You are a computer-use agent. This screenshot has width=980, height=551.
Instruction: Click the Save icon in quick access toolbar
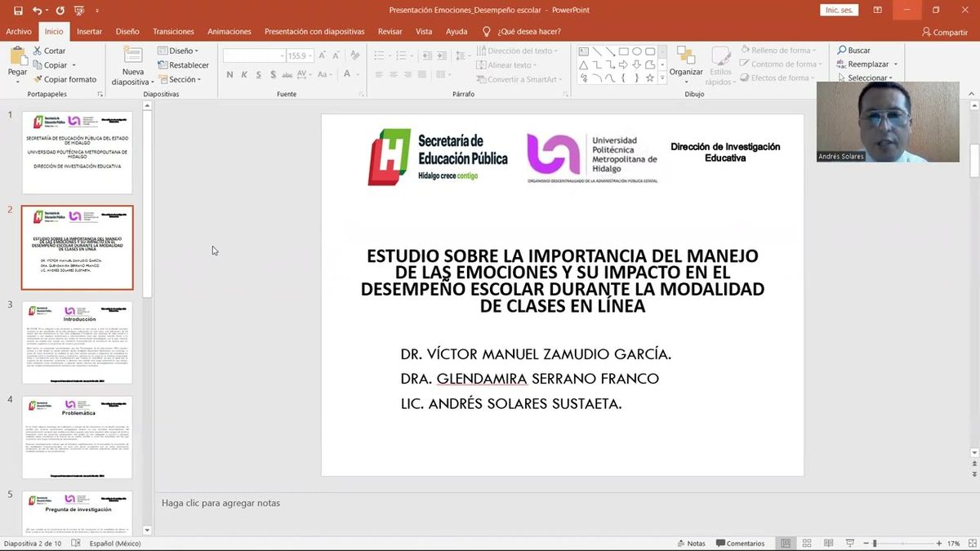tap(18, 10)
